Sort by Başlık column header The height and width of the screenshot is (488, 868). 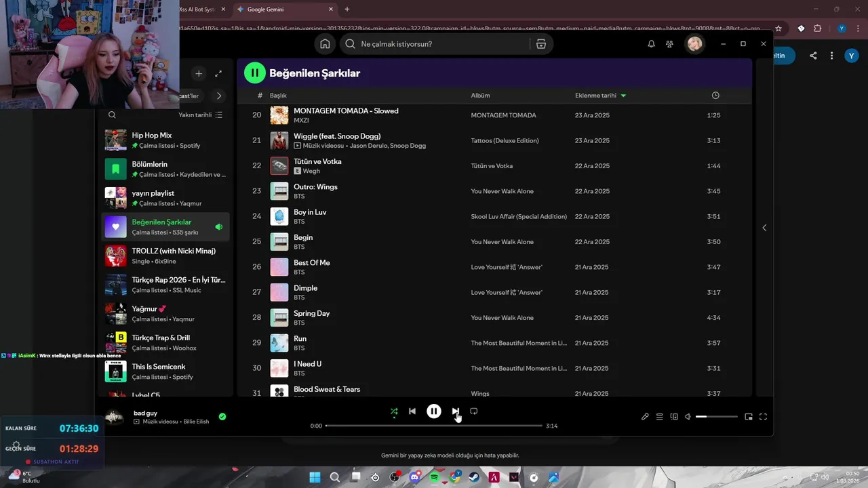tap(278, 96)
